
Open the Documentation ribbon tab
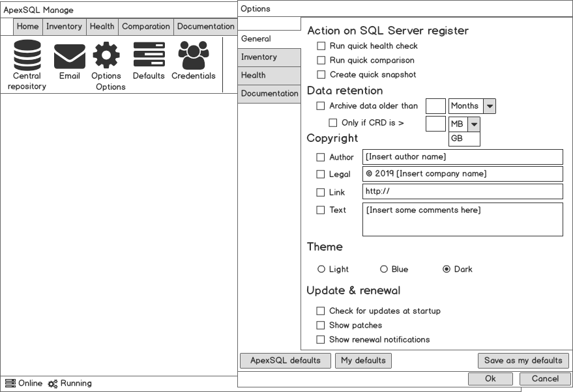206,27
